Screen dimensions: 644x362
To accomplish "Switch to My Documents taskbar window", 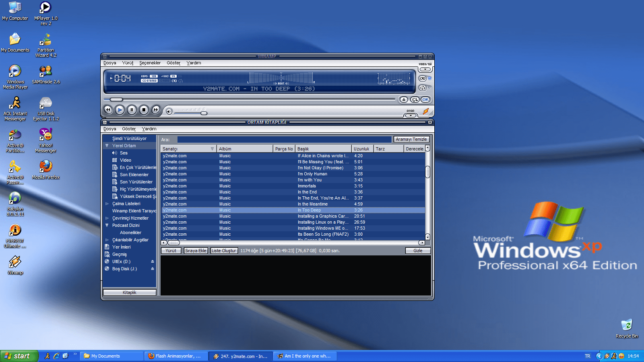I will pos(112,356).
